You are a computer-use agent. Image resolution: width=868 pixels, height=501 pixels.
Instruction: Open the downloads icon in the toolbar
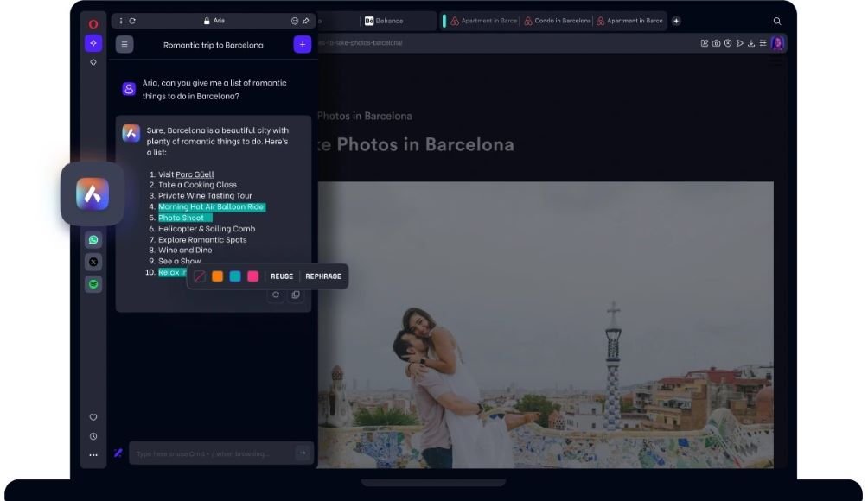coord(750,42)
